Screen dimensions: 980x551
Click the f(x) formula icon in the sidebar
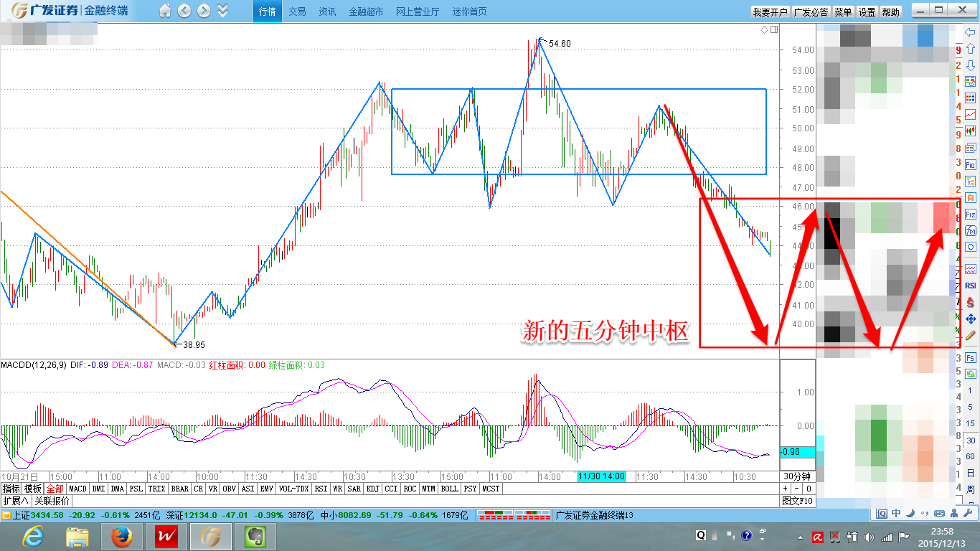[x=970, y=231]
